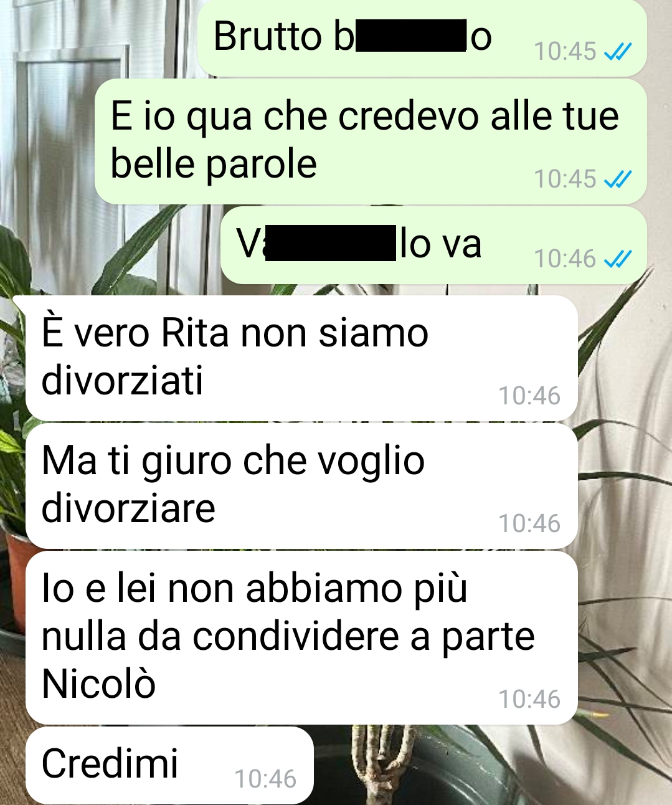Tap the 10:46 timestamp under 'divorziati'

point(529,396)
